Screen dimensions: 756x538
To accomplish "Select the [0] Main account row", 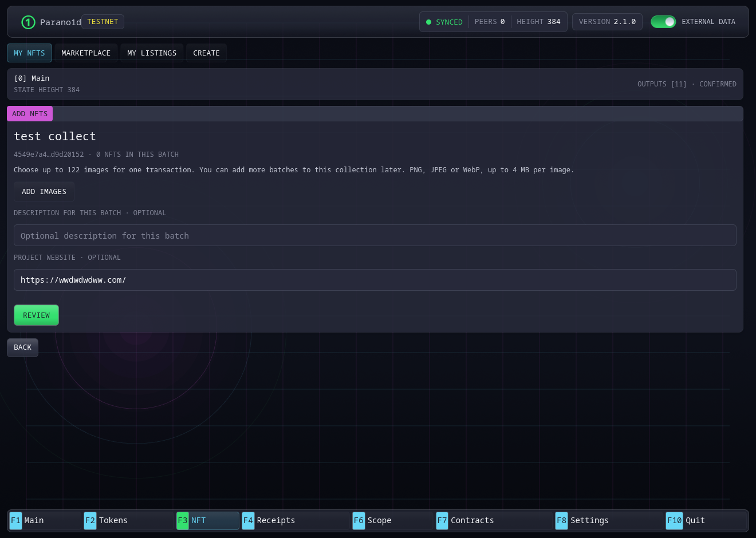I will tap(375, 84).
